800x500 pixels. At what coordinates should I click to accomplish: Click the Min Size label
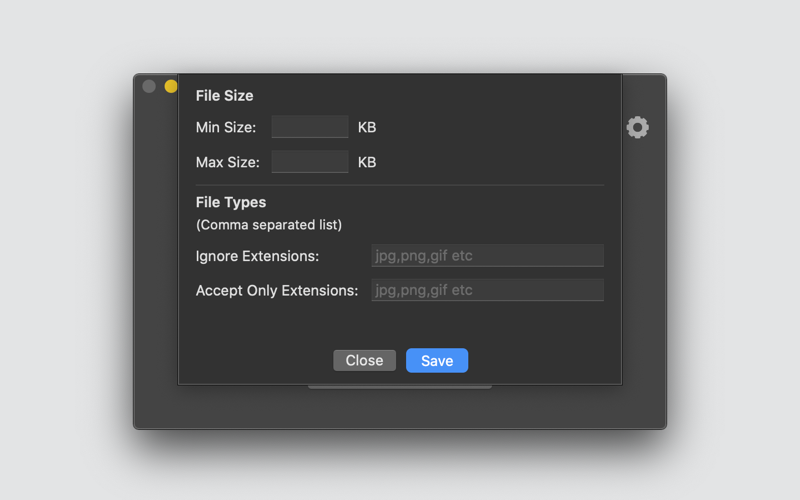coord(226,127)
